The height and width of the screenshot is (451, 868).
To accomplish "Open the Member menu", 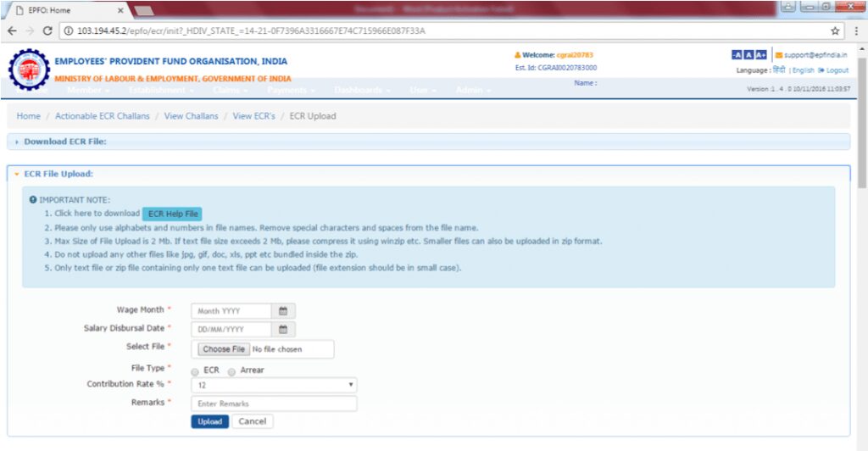I will tap(87, 90).
